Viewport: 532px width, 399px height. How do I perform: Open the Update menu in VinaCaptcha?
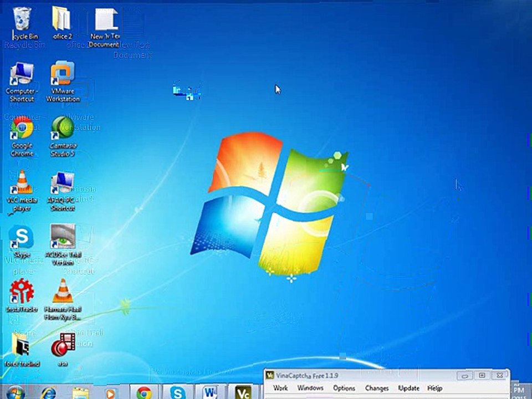tap(408, 388)
